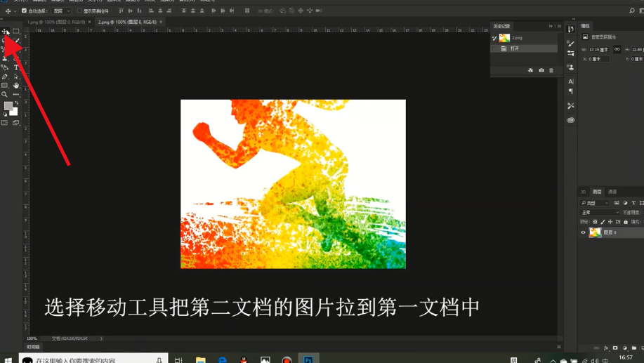This screenshot has width=644, height=363.
Task: Toggle filter for pixel layers icon
Action: tap(617, 203)
